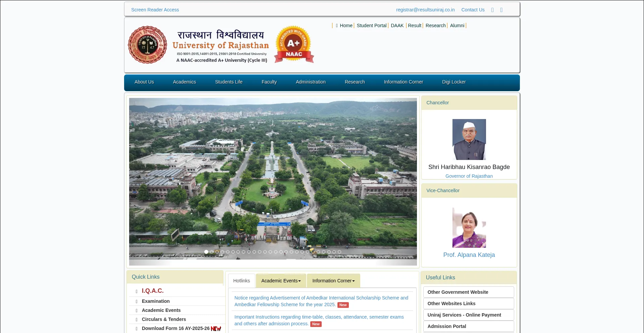This screenshot has height=333, width=644.
Task: Open the About Us menu
Action: [x=144, y=82]
